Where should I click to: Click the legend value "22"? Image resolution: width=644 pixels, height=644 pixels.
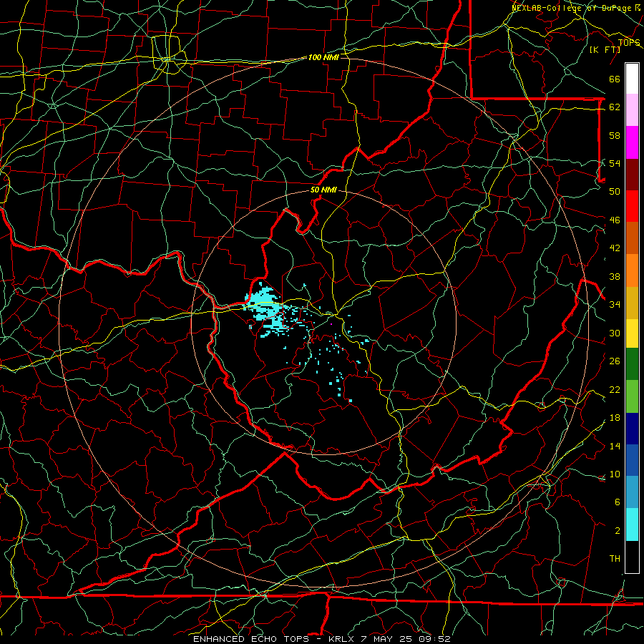pos(615,389)
